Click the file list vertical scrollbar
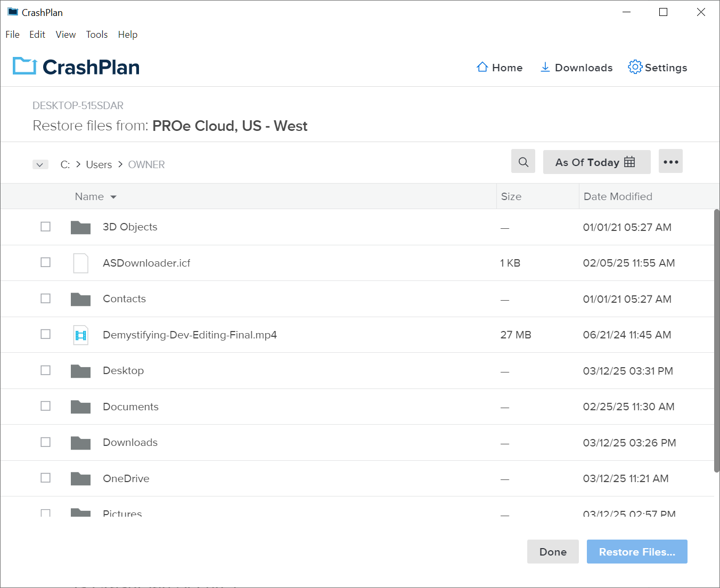 [717, 341]
